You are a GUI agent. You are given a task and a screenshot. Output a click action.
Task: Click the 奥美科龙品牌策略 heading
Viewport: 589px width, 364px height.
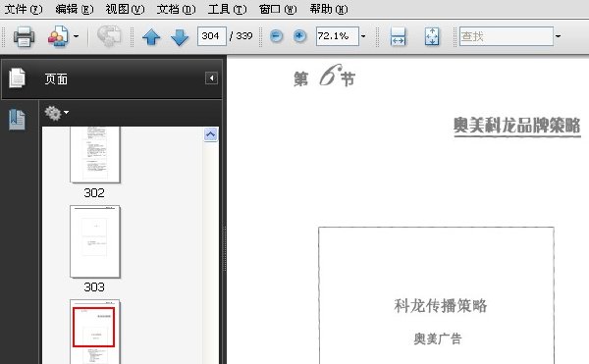click(517, 126)
